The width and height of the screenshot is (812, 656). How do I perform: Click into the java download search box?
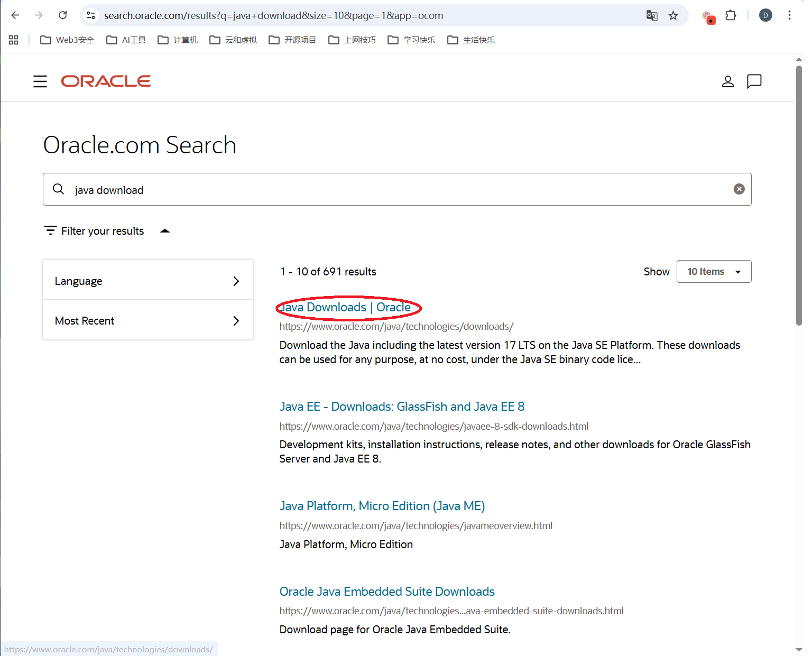pyautogui.click(x=396, y=189)
